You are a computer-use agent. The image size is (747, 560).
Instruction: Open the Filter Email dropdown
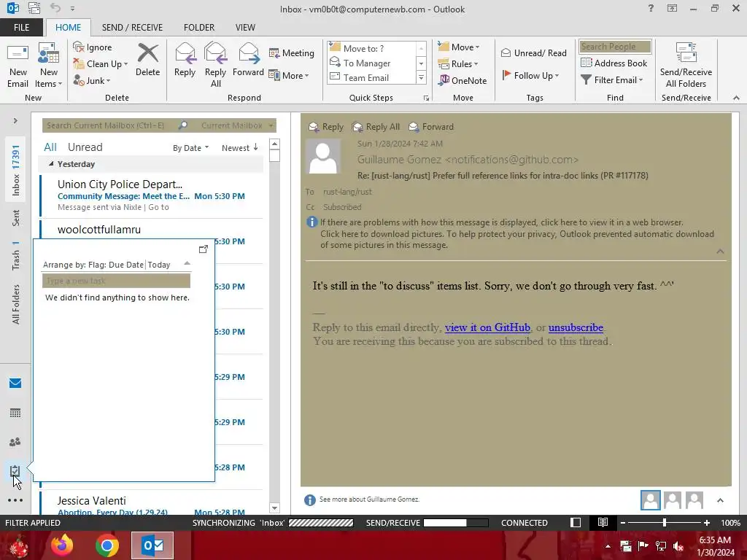point(612,79)
